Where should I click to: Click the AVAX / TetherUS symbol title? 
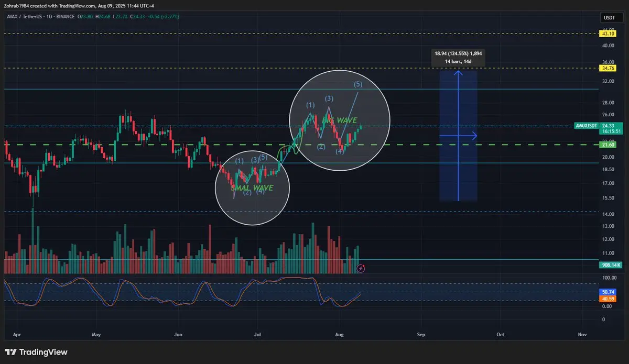24,16
